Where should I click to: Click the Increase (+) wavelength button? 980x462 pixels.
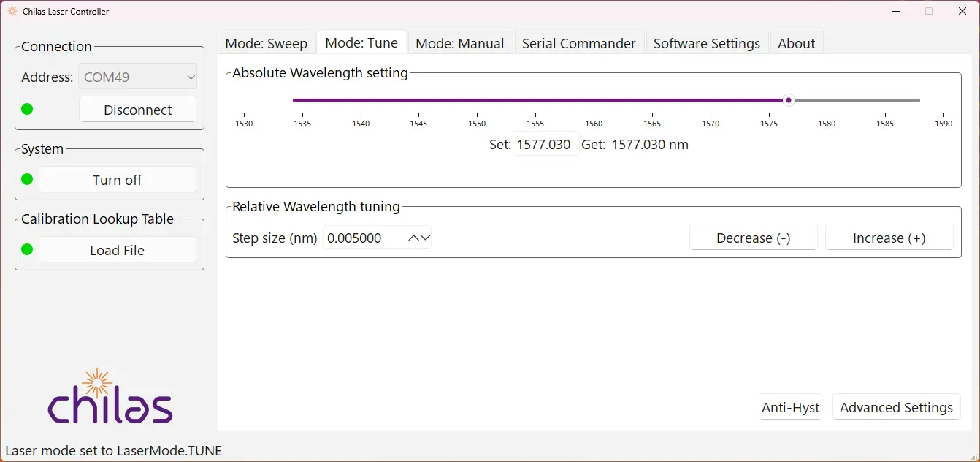889,238
